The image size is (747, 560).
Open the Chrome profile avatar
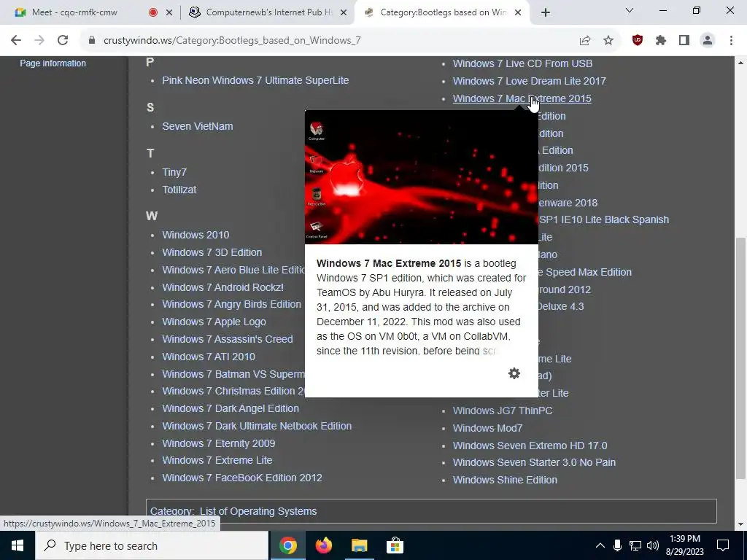pos(708,41)
